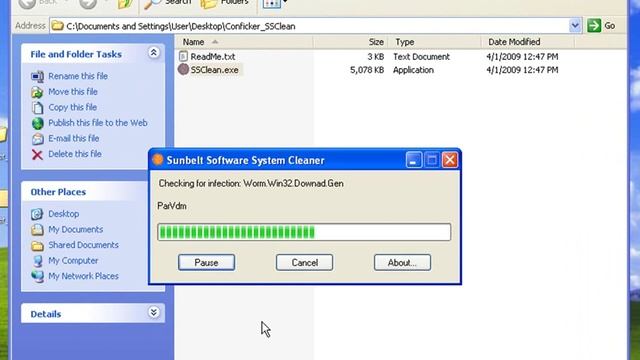640x360 pixels.
Task: Click Delete this file link
Action: 75,154
